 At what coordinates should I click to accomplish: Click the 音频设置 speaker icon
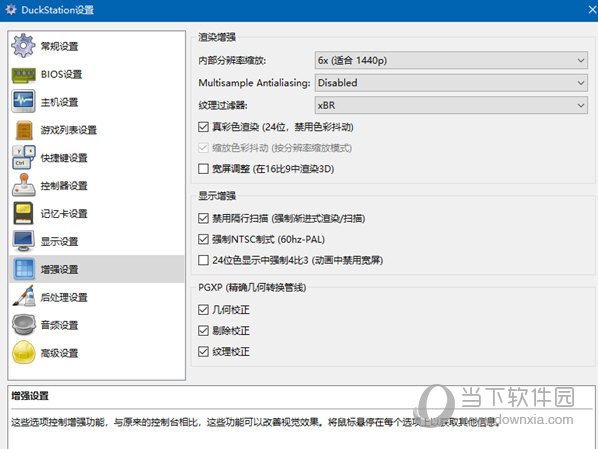pyautogui.click(x=24, y=325)
